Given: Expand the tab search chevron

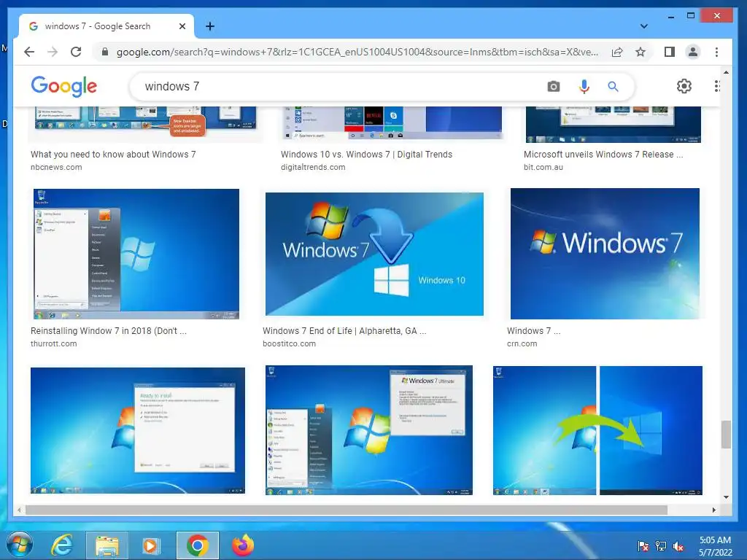Looking at the screenshot, I should [x=643, y=26].
